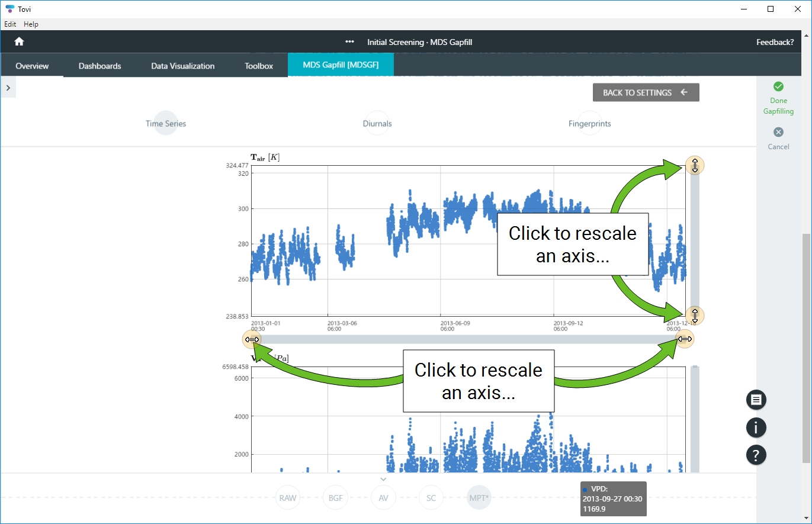Click the top vertical rescale handle of Tair plot
Viewport: 812px width, 524px height.
(695, 165)
